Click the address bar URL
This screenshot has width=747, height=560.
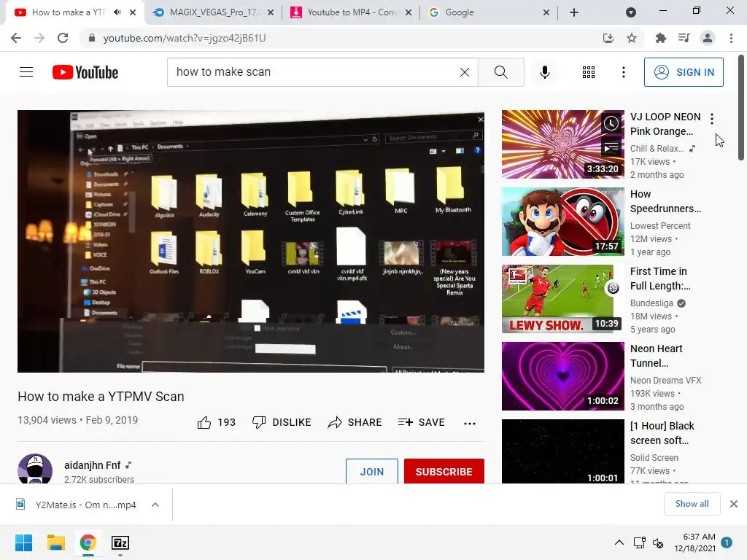point(185,38)
